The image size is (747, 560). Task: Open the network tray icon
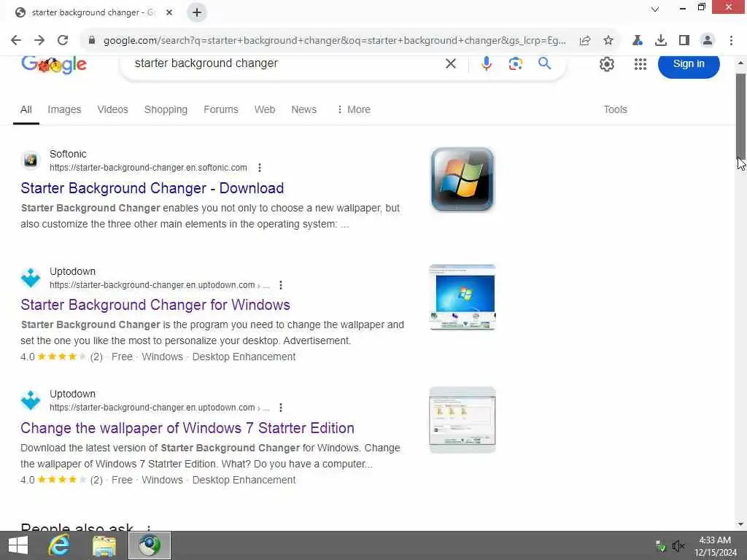coord(660,545)
